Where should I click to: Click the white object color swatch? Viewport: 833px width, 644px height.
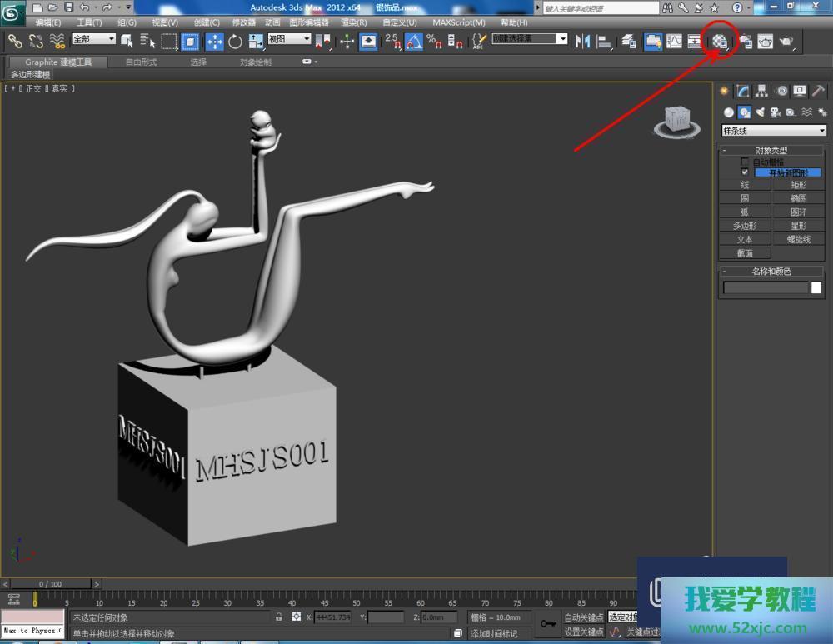click(816, 287)
